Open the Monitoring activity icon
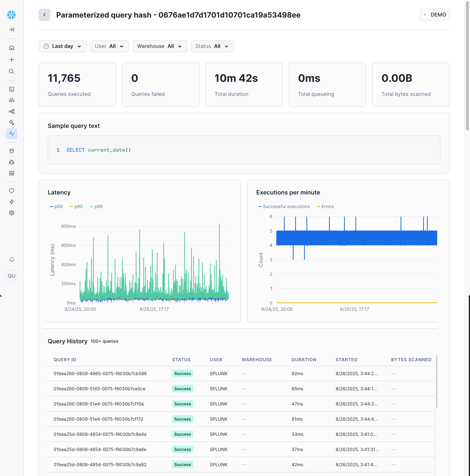 12,134
